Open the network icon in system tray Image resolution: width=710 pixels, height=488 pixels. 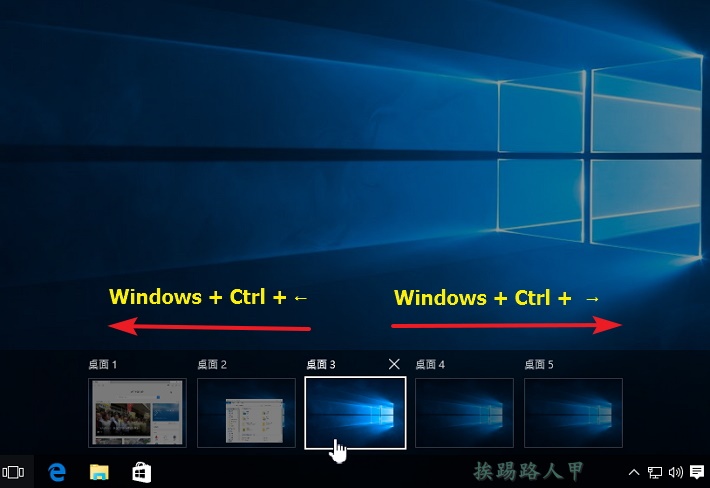[x=655, y=472]
